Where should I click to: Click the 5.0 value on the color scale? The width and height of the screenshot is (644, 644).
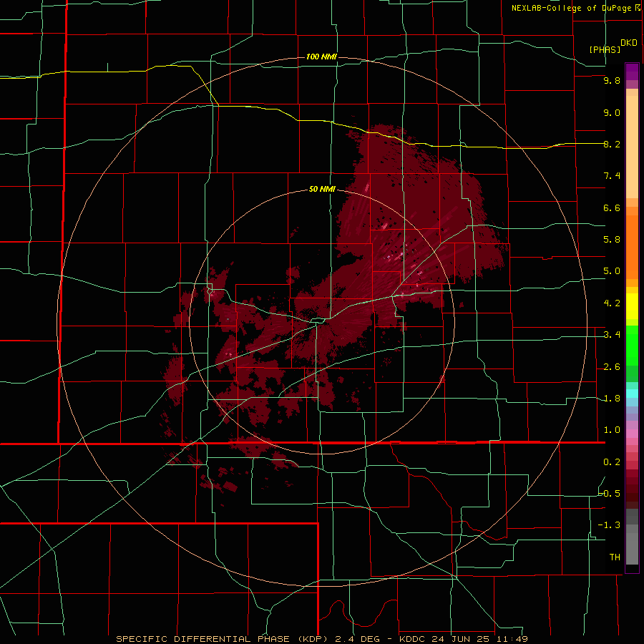pos(612,271)
